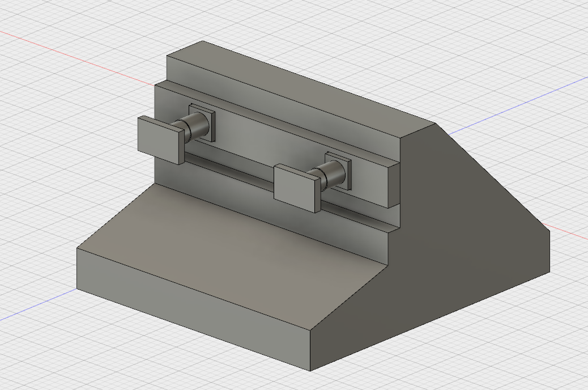The height and width of the screenshot is (390, 588).
Task: Select the flat top face of the block
Action: 300,88
